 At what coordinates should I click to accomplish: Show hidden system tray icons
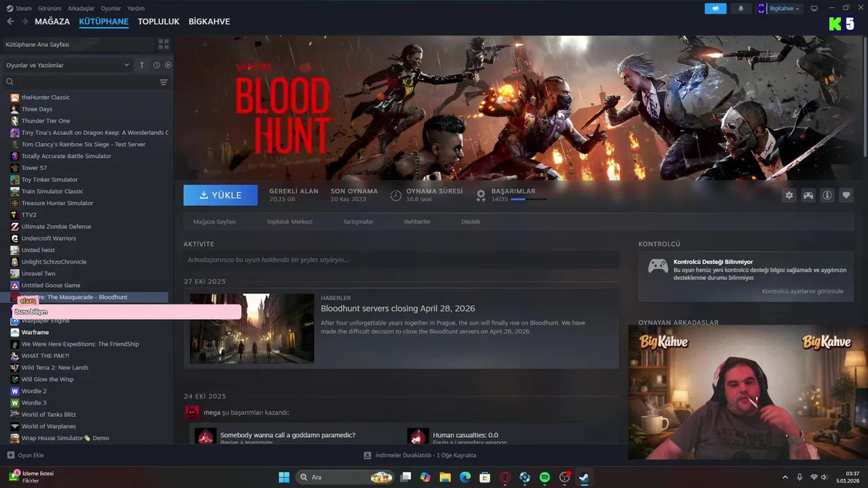coord(785,477)
